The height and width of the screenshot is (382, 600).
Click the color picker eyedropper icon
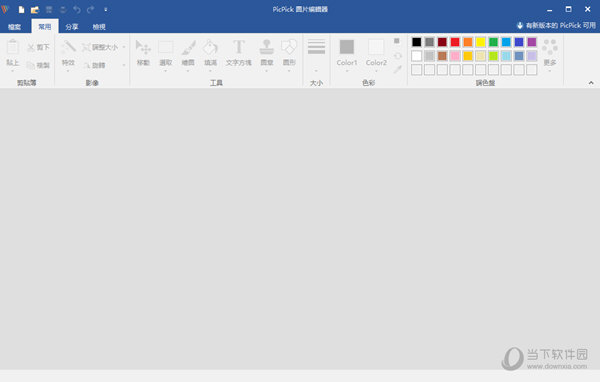point(398,69)
